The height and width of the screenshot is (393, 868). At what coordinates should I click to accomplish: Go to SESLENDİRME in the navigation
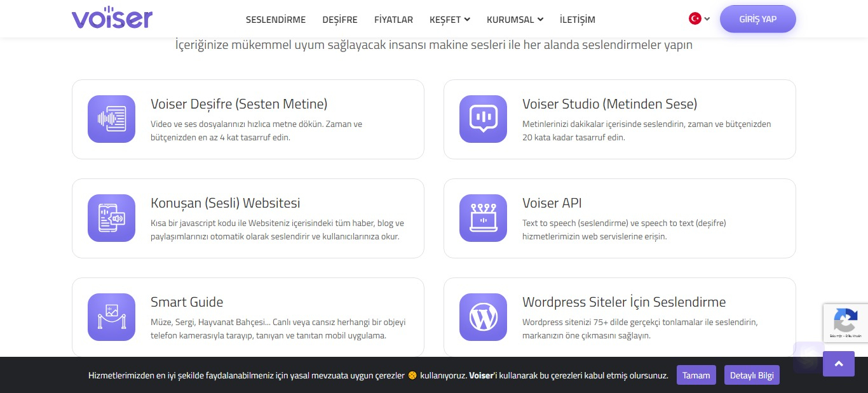[x=276, y=20]
